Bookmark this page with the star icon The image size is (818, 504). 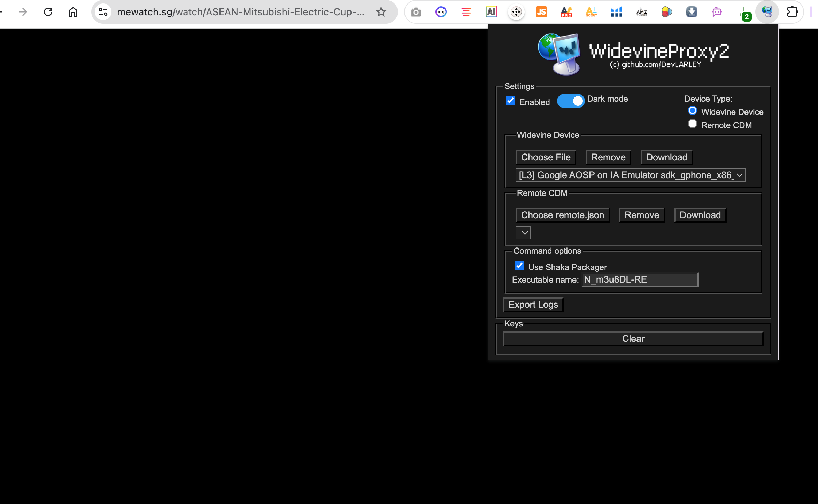tap(381, 12)
